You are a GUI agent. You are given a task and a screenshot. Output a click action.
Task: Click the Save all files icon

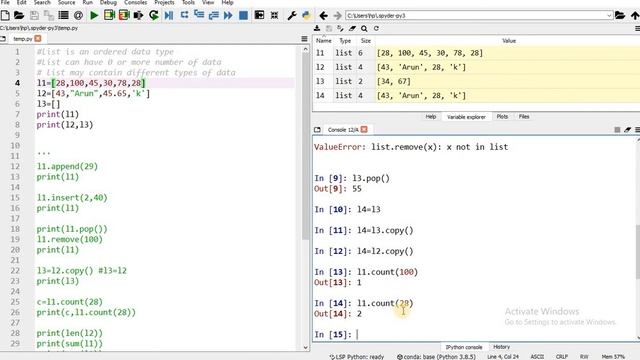[49, 16]
